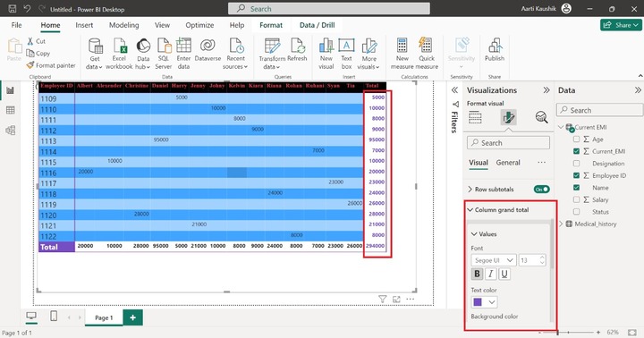This screenshot has width=644, height=338.
Task: Add a new page with plus button
Action: coord(132,317)
